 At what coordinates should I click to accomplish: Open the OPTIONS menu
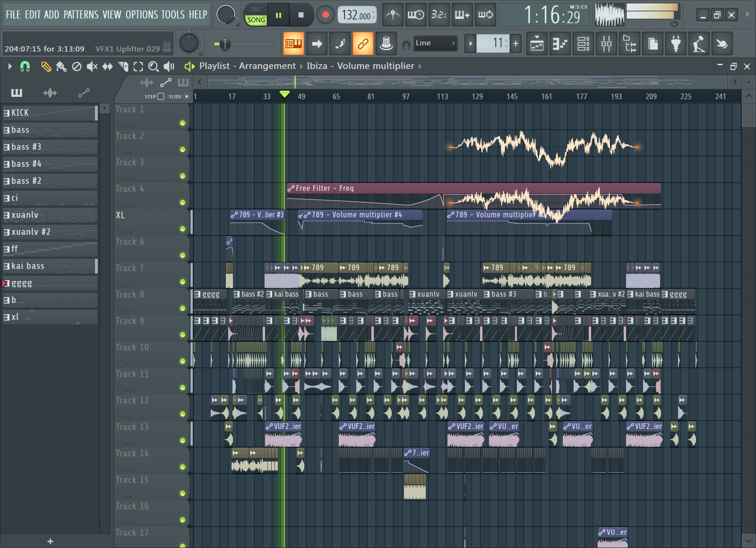click(141, 15)
